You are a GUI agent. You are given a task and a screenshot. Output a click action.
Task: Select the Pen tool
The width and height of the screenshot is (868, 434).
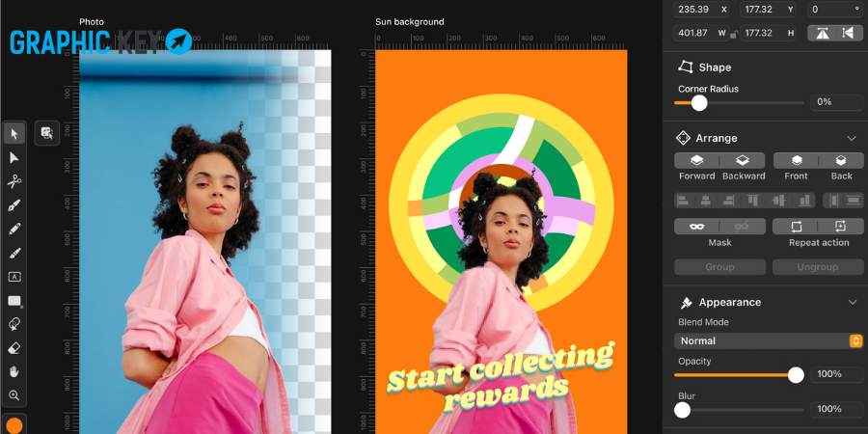14,205
